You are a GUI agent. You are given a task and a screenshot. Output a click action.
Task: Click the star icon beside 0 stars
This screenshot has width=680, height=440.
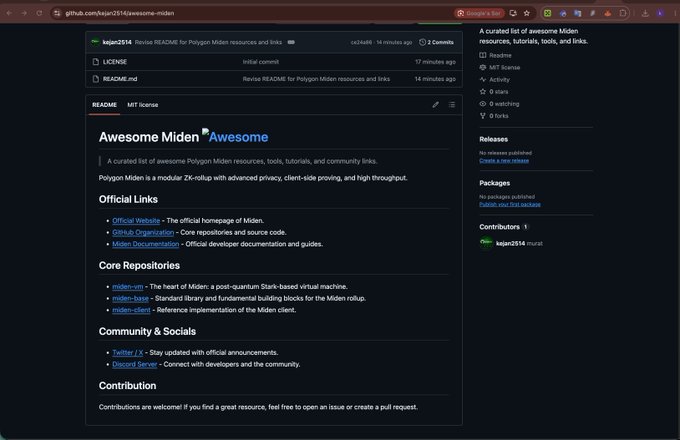[x=483, y=91]
